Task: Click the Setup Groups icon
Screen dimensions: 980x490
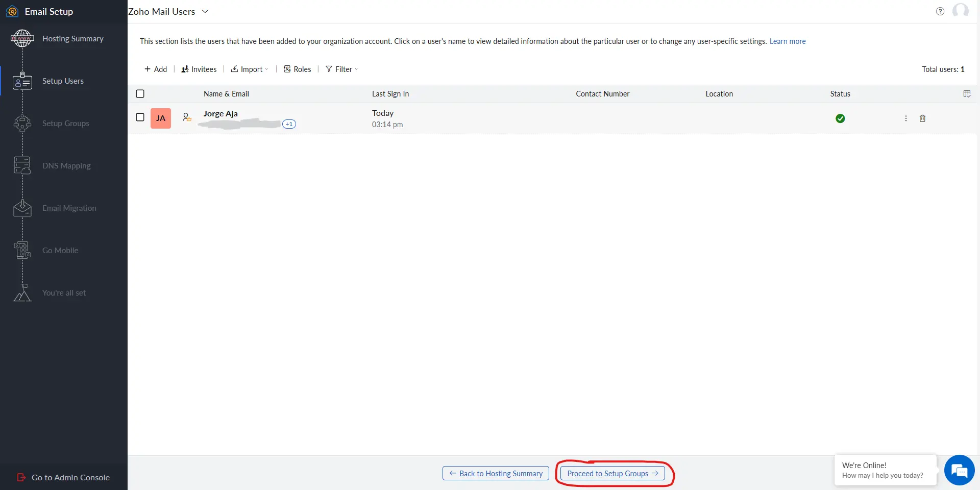Action: [x=22, y=124]
